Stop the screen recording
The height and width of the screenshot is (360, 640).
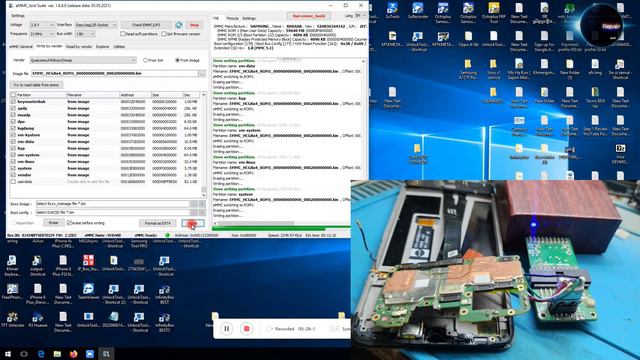click(246, 329)
